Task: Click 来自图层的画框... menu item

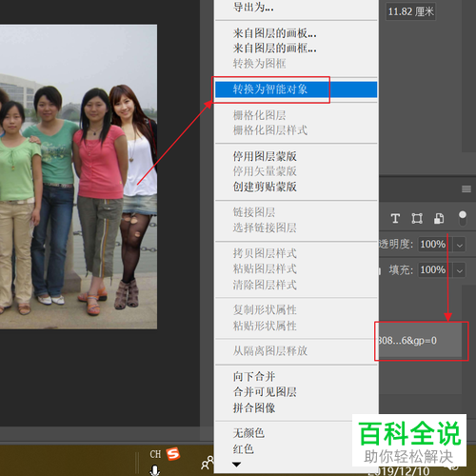Action: [x=296, y=49]
